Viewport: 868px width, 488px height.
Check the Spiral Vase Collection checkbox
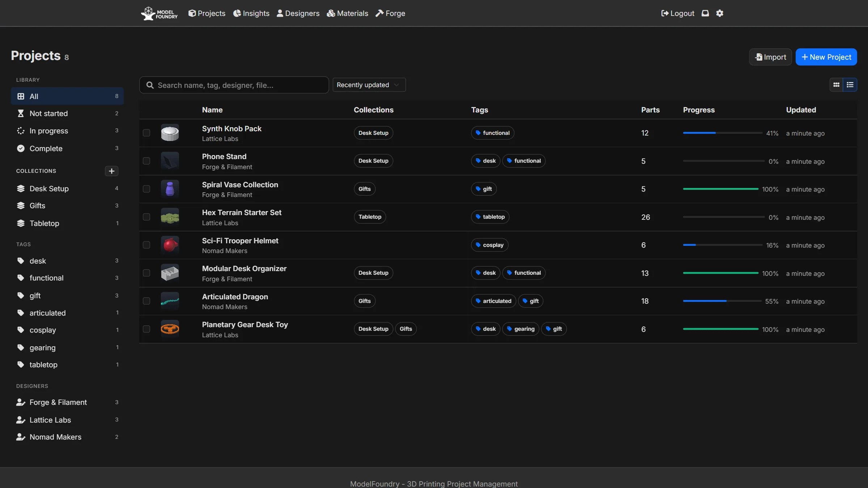point(146,189)
